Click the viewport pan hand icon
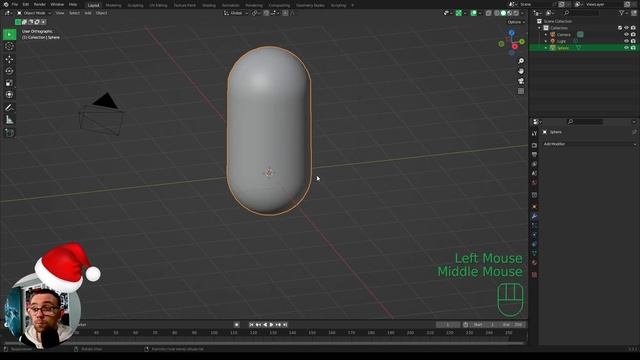The height and width of the screenshot is (360, 640). tap(521, 71)
